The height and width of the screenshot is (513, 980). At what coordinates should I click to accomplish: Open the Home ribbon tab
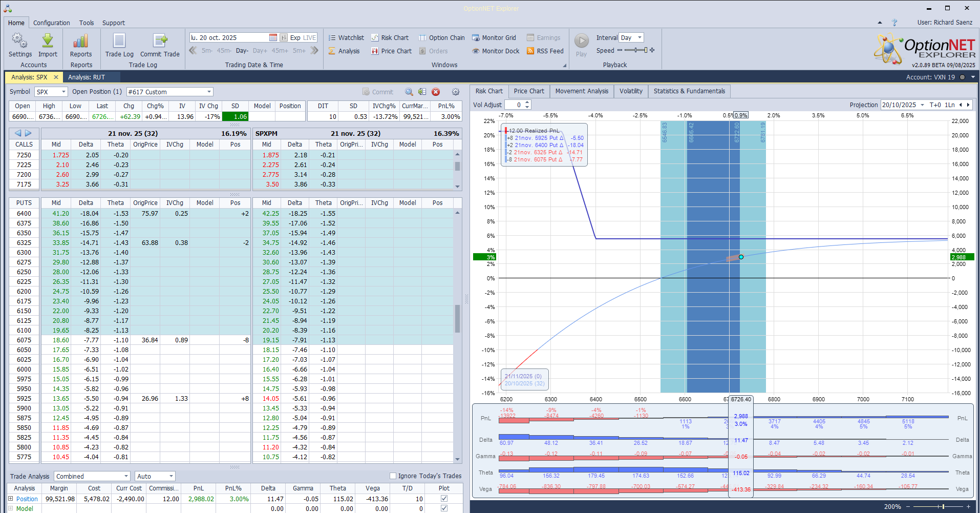(x=16, y=23)
